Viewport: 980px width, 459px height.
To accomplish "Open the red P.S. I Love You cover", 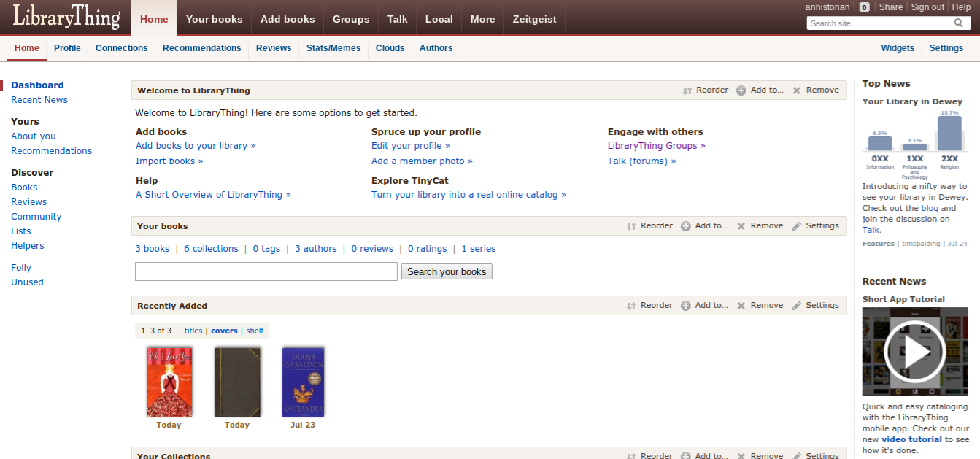I will [169, 382].
